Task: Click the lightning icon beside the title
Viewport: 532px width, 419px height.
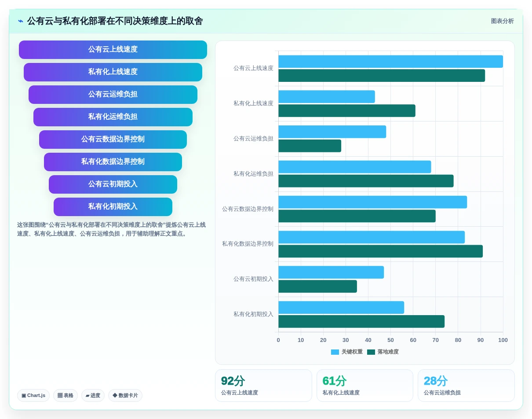Action: click(21, 21)
